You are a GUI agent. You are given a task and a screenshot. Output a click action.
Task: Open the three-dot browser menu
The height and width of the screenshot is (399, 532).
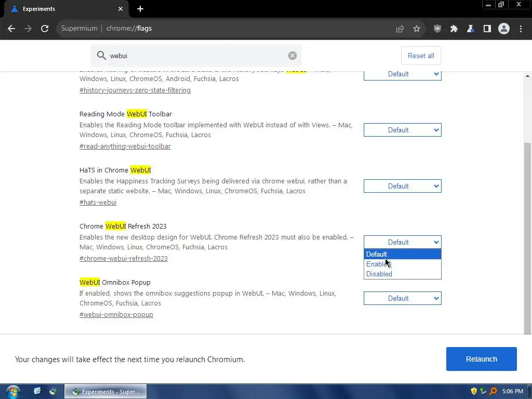521,29
